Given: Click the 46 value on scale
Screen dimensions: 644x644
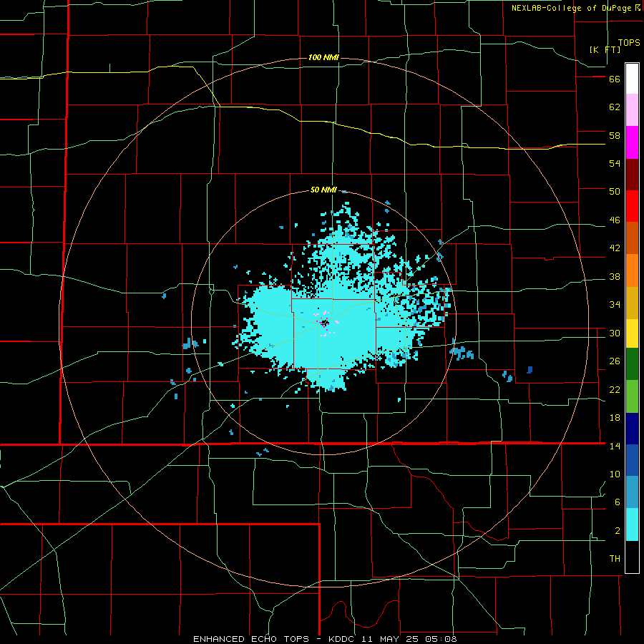Looking at the screenshot, I should point(615,220).
